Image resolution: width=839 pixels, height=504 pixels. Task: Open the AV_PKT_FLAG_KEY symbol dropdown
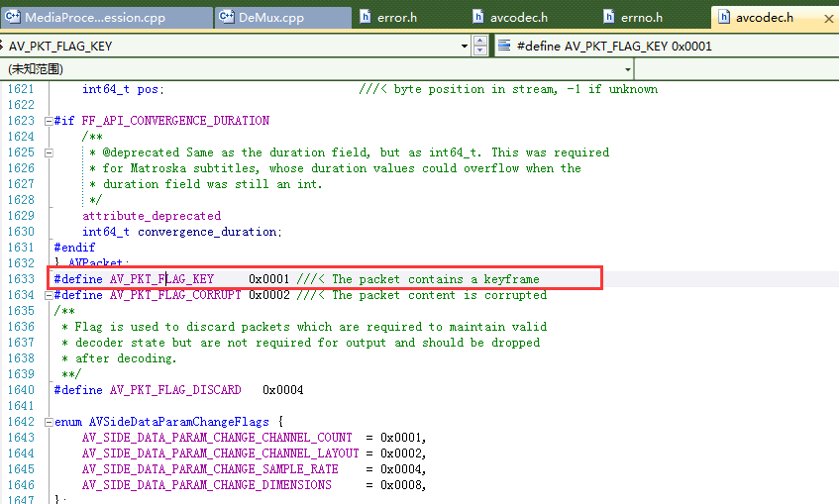tap(464, 46)
